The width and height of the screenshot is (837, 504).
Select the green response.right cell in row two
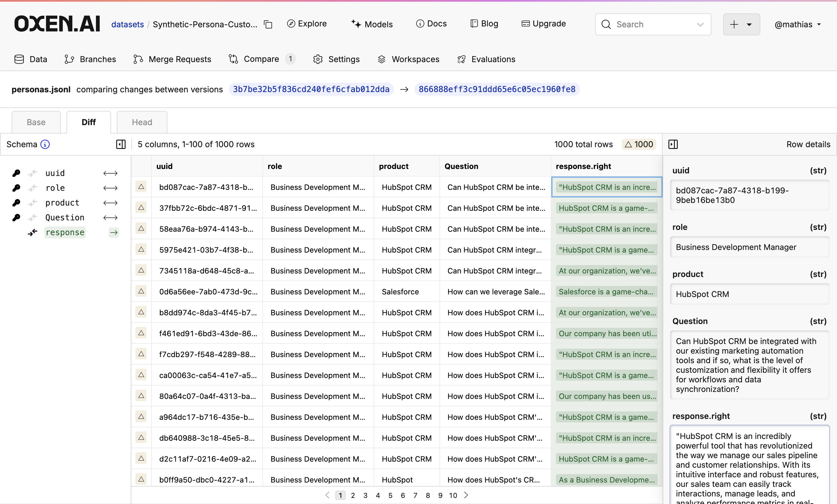[606, 208]
